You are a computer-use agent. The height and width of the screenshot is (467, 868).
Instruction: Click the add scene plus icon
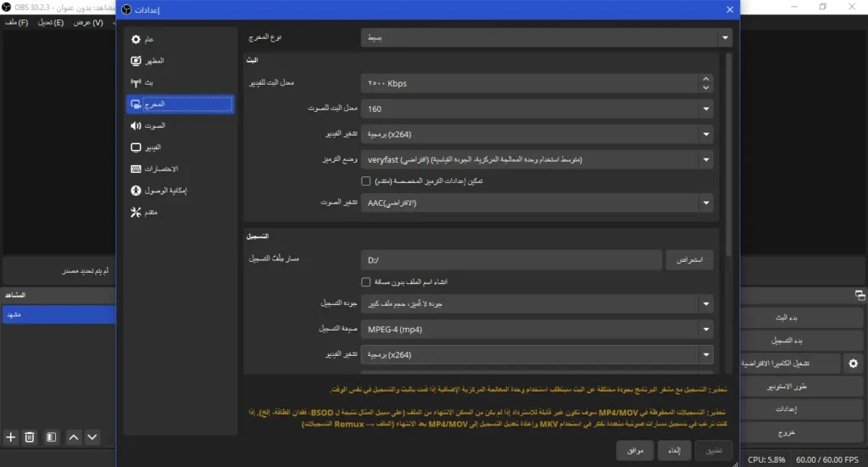click(10, 437)
